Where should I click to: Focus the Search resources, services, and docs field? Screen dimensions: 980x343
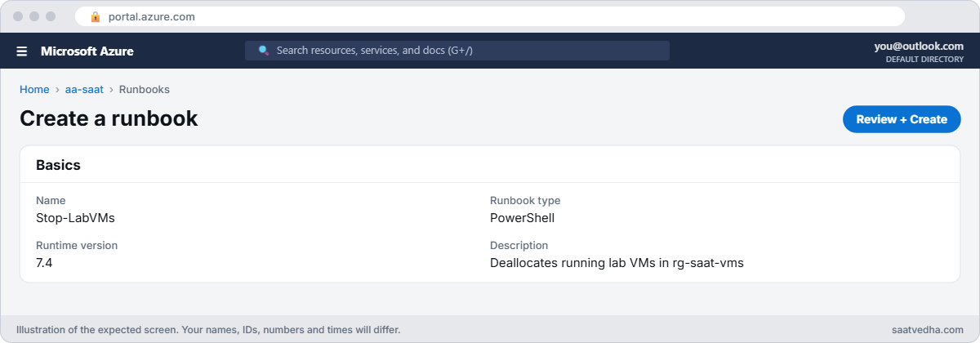tap(457, 51)
